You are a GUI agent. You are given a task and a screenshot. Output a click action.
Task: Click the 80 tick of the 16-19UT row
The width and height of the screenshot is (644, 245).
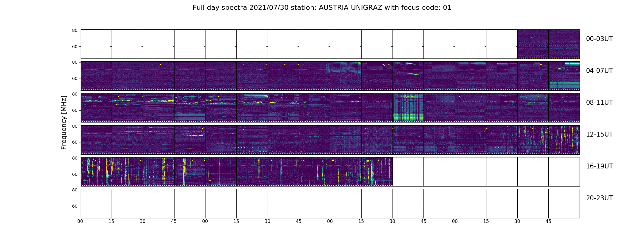pos(75,158)
